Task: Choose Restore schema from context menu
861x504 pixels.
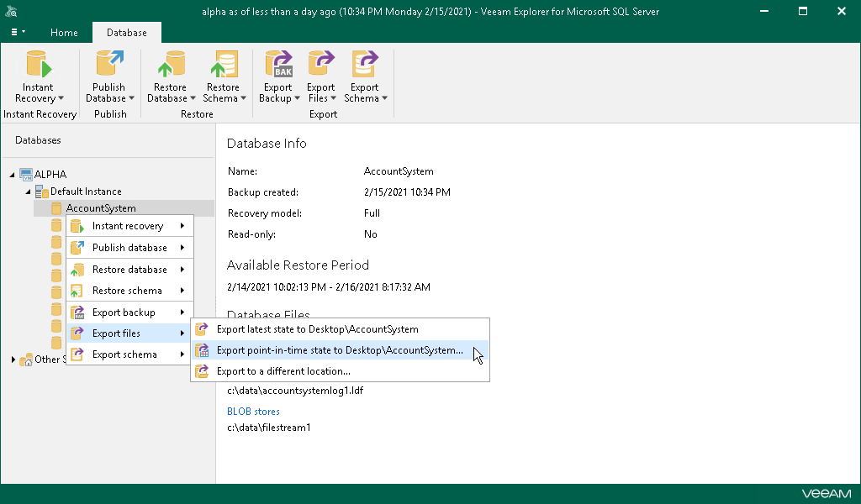Action: click(130, 291)
